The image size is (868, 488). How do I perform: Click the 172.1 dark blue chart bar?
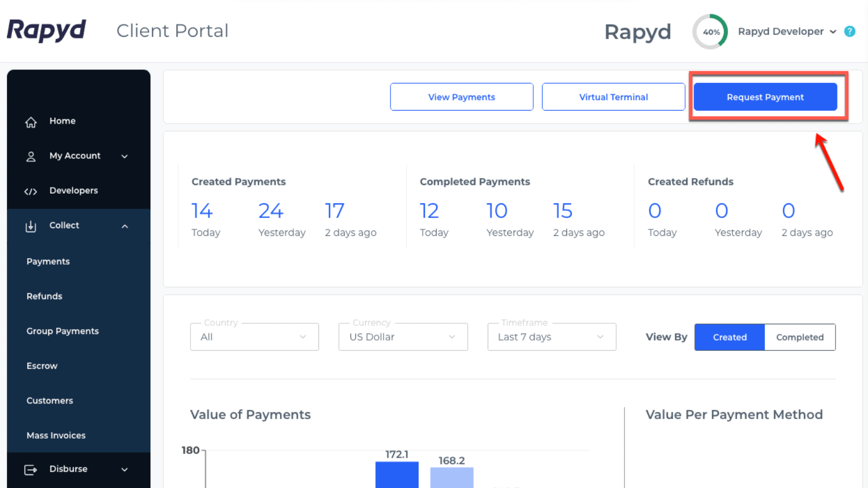tap(397, 475)
